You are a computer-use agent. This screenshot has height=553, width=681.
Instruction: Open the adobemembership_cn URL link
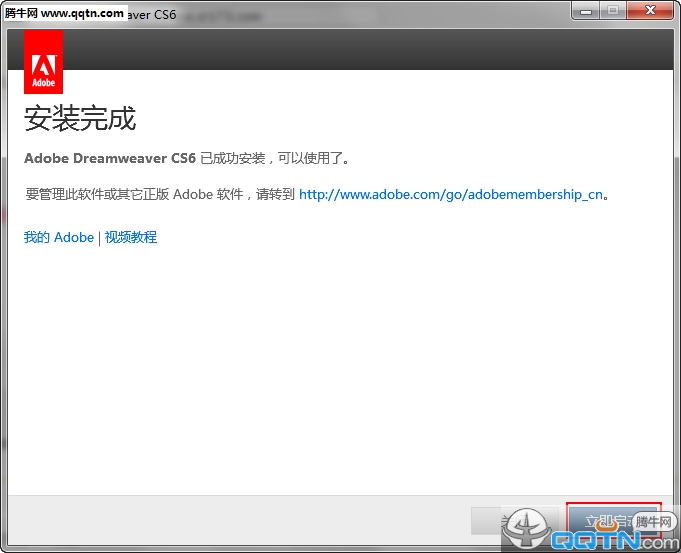click(x=451, y=194)
